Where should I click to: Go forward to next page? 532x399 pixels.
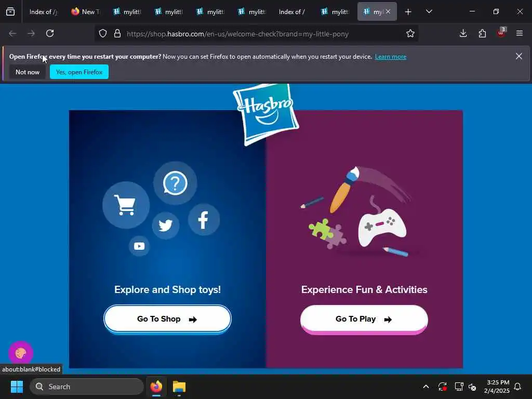31,33
